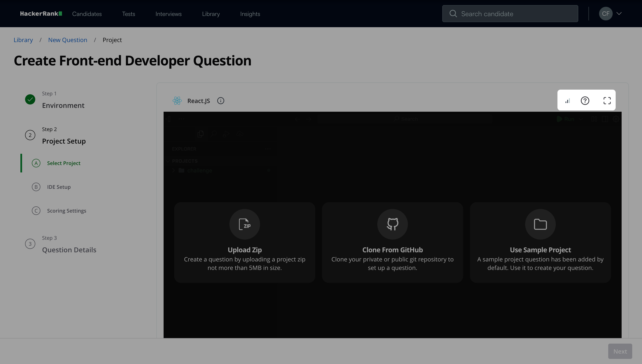Click the New Question breadcrumb link
The width and height of the screenshot is (642, 364).
pyautogui.click(x=68, y=40)
